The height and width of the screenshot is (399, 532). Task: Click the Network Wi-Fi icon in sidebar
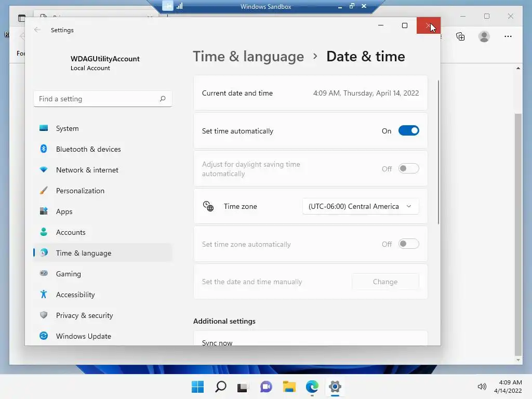point(44,170)
